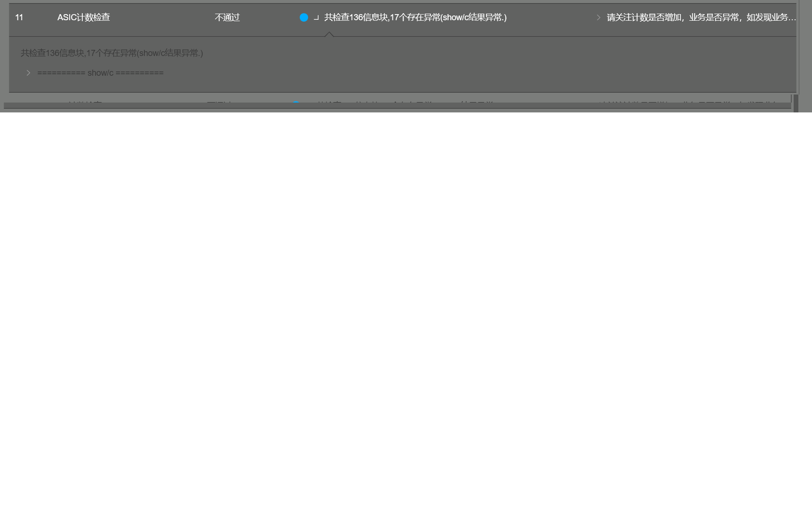Click the blue status dot in row 11
The image size is (812, 532).
(x=304, y=17)
